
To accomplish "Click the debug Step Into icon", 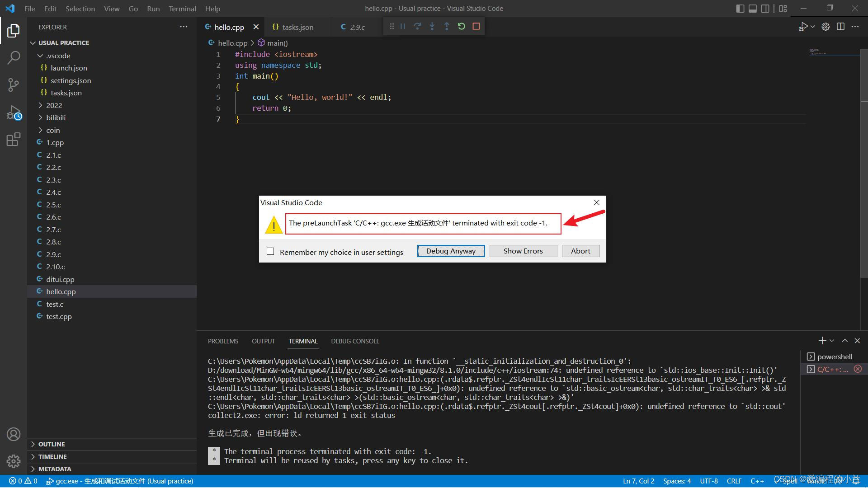I will [432, 27].
